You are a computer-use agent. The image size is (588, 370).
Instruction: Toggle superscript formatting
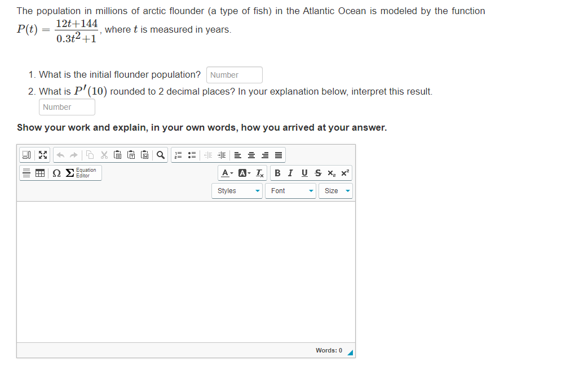coord(344,173)
